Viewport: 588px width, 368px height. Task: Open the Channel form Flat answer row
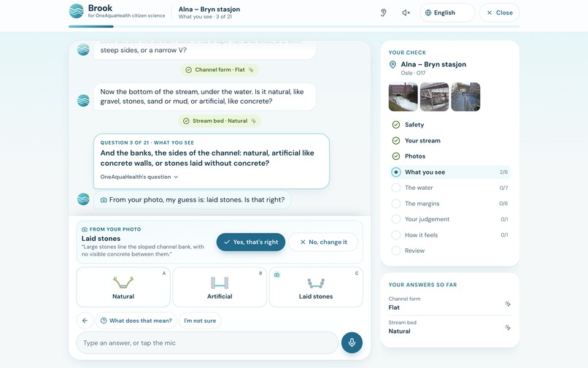pos(450,304)
